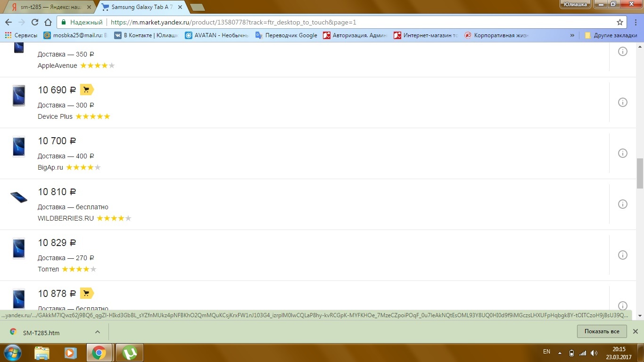Open the mosbka25@mail.ru bookmark
The image size is (644, 362).
[75, 35]
